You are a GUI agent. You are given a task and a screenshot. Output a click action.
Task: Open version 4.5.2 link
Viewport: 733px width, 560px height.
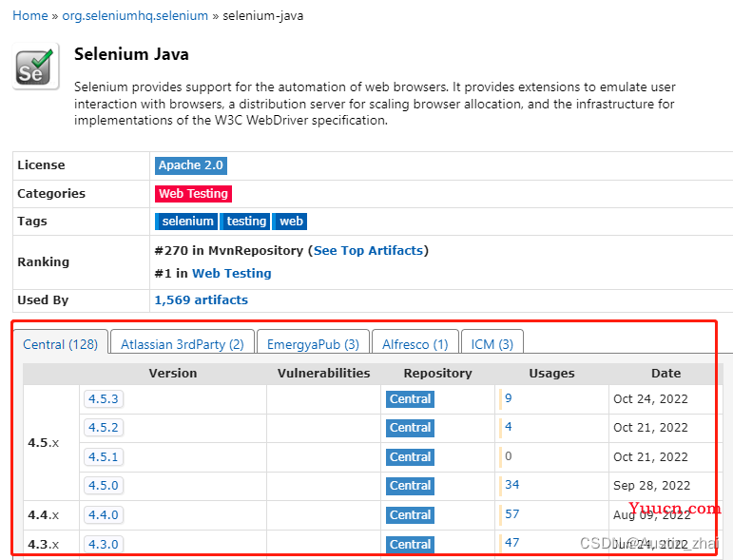click(x=104, y=428)
